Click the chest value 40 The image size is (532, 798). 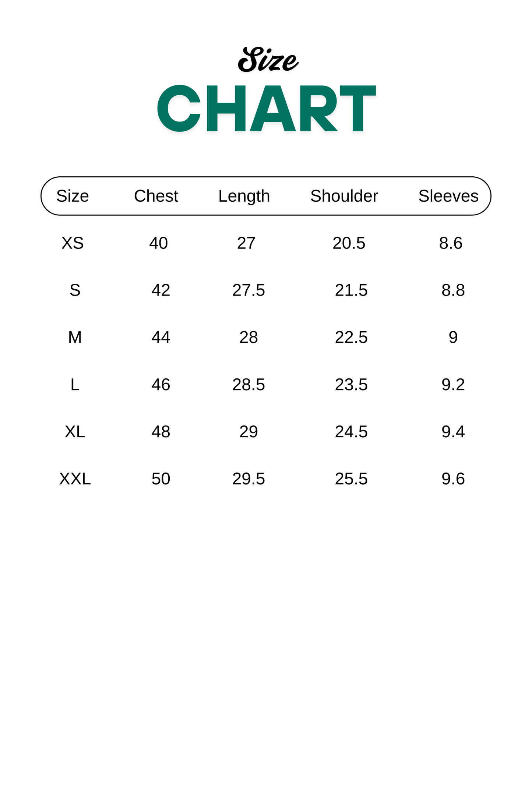coord(158,243)
